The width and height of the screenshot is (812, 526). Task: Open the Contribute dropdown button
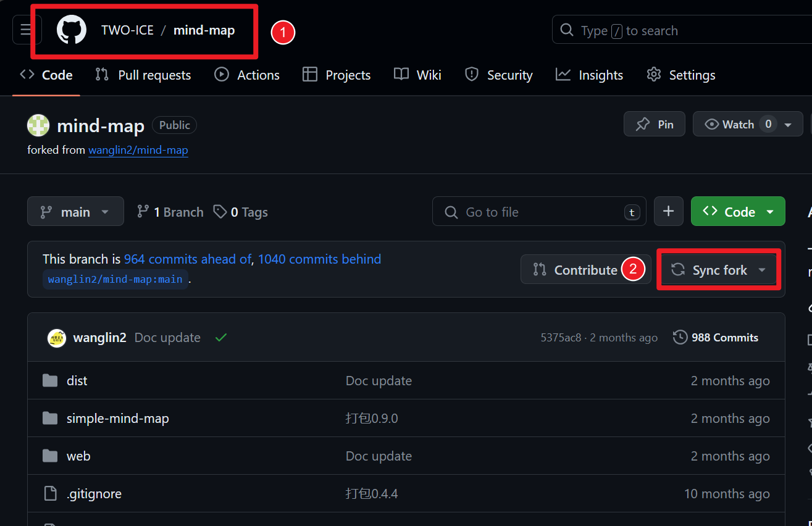click(x=585, y=270)
